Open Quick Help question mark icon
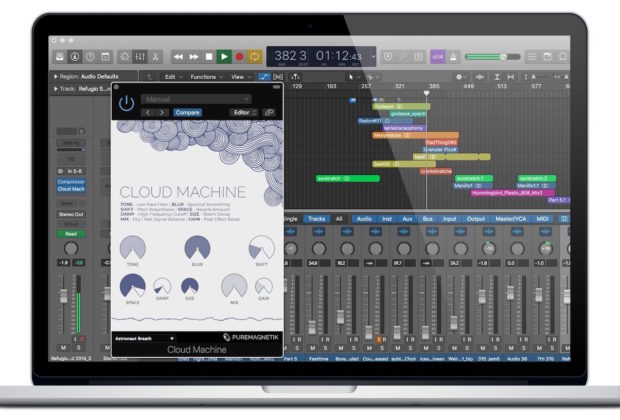 point(90,57)
